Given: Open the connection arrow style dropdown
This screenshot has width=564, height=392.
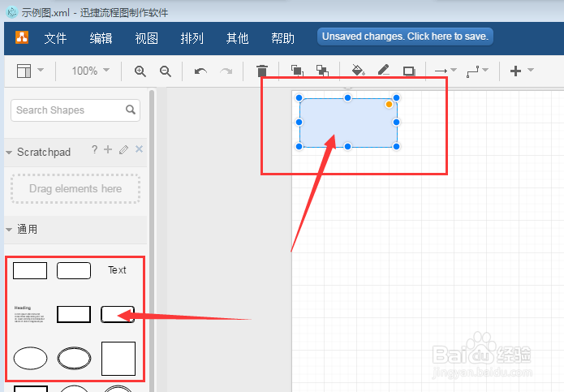Looking at the screenshot, I should [446, 71].
